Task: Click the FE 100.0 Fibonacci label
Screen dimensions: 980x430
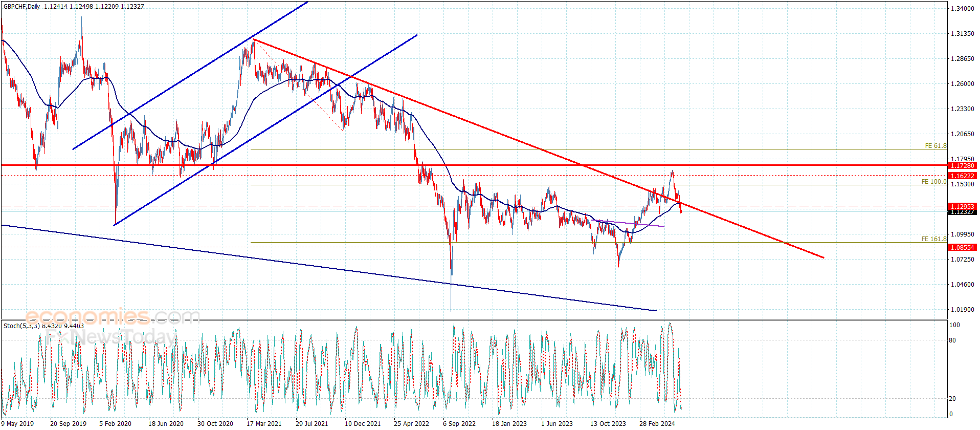Action: (x=933, y=182)
